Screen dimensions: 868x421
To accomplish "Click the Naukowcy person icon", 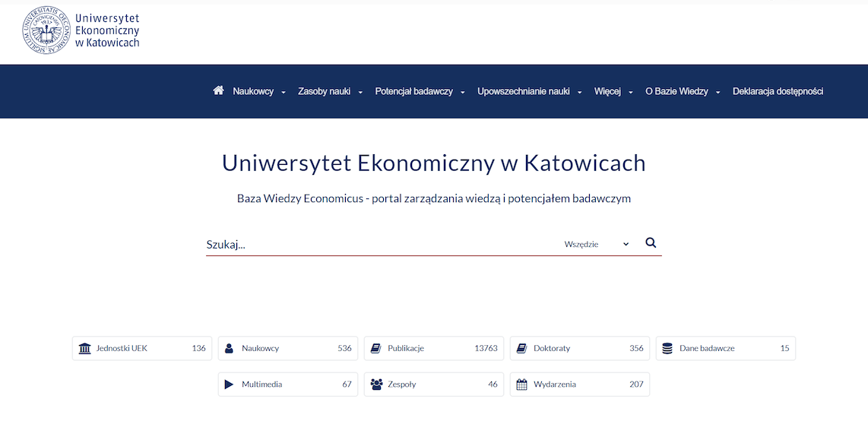I will point(230,349).
